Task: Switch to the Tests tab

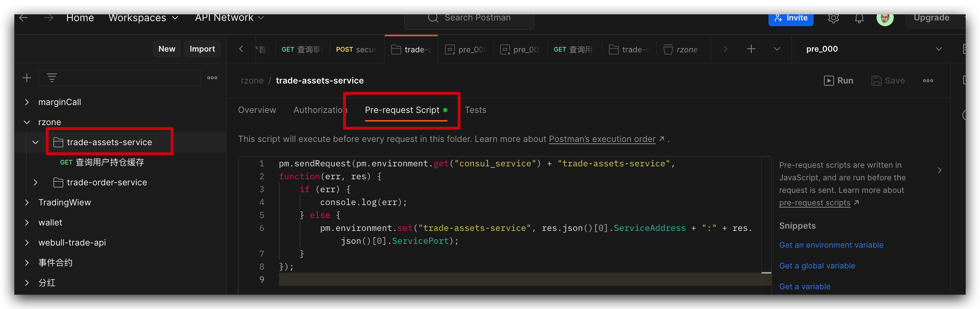Action: (x=476, y=110)
